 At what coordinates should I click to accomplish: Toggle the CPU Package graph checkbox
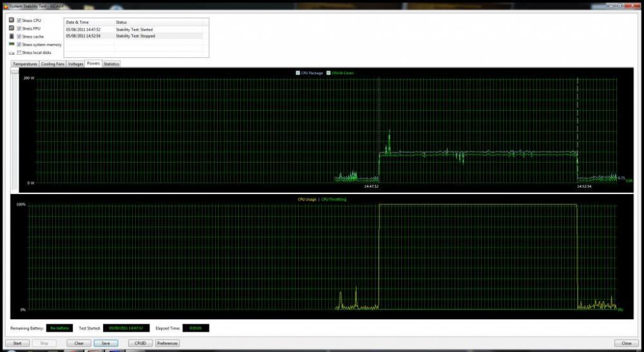pos(298,73)
